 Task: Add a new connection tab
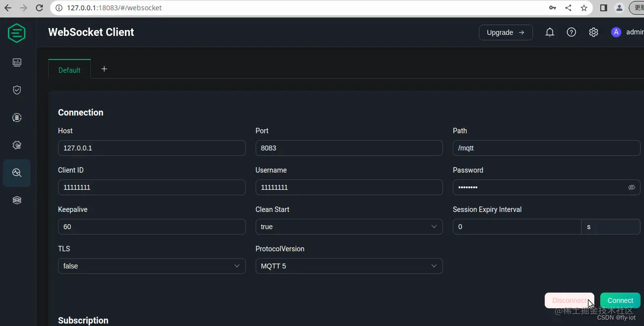point(104,69)
